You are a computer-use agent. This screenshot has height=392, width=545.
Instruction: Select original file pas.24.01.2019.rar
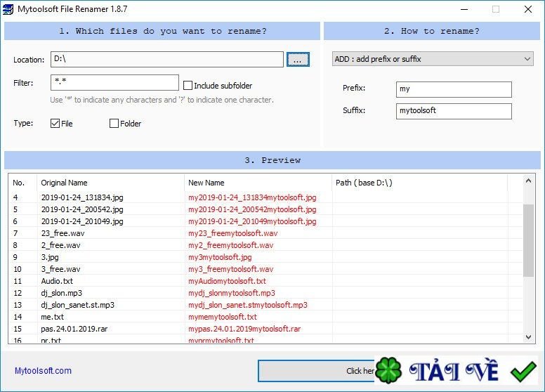74,329
